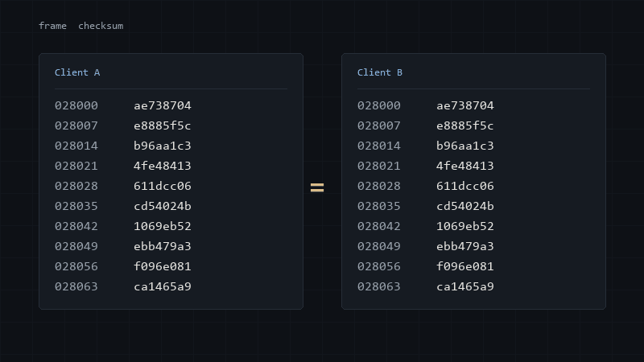Select the 'Client A' panel title
Screen dimensions: 644x362
tap(77, 72)
